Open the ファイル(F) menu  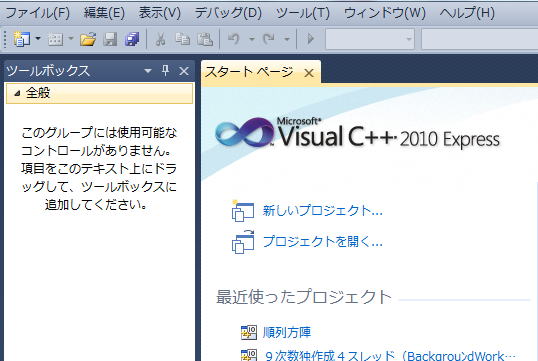click(x=37, y=13)
